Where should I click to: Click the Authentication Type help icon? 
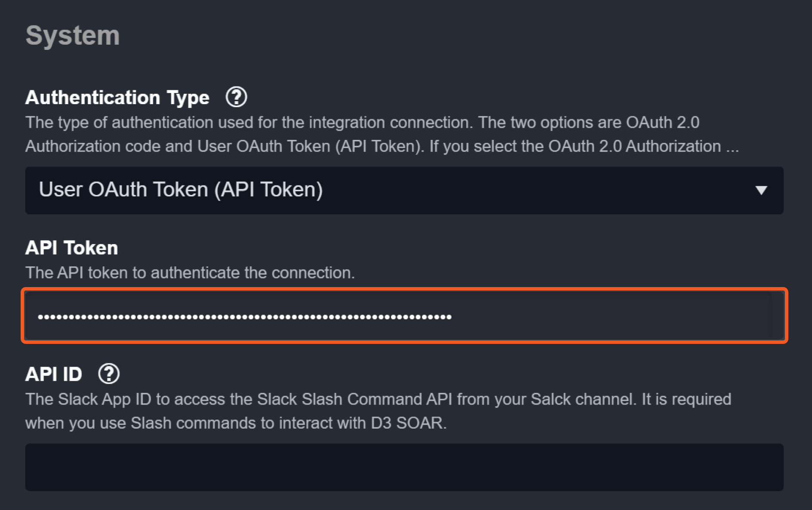tap(236, 97)
